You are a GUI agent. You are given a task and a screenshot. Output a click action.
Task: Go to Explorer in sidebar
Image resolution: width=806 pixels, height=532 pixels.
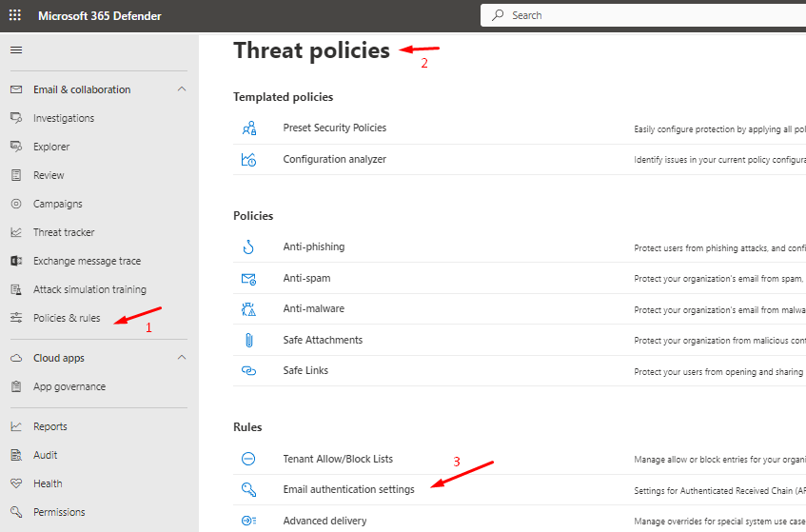pos(51,147)
